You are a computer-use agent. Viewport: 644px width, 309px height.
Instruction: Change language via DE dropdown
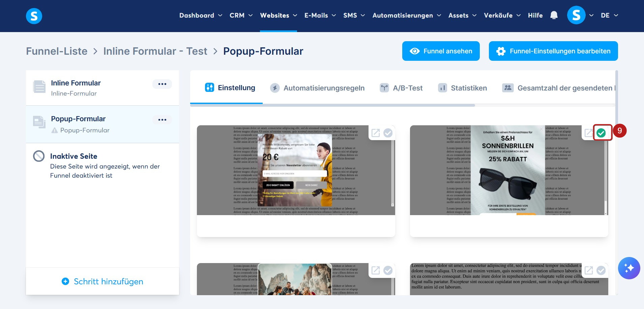[x=610, y=16]
